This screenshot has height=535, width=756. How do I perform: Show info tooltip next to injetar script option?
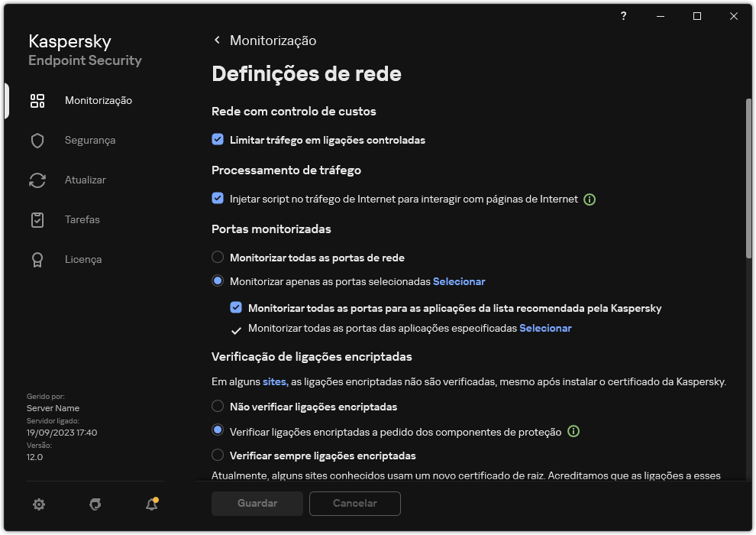point(589,199)
